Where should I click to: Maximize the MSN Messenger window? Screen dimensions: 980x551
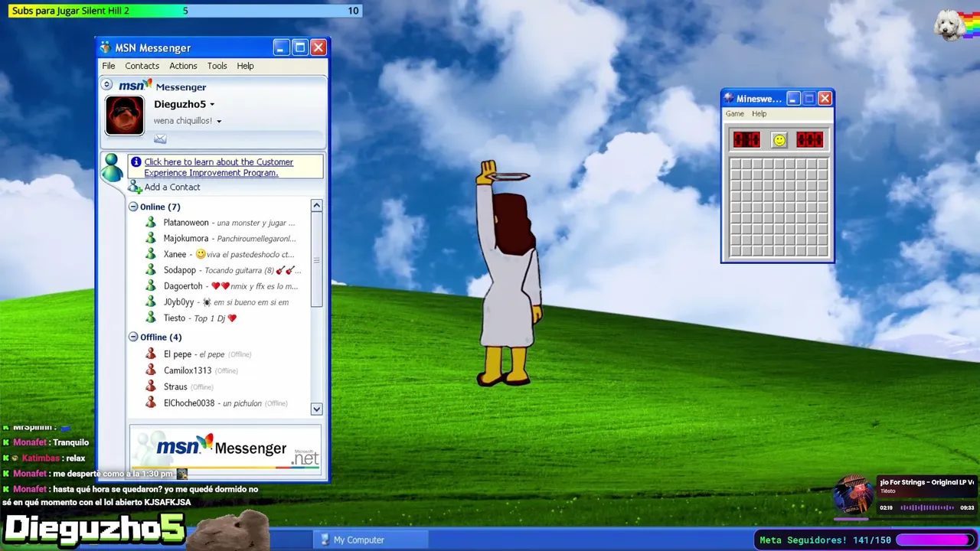299,47
